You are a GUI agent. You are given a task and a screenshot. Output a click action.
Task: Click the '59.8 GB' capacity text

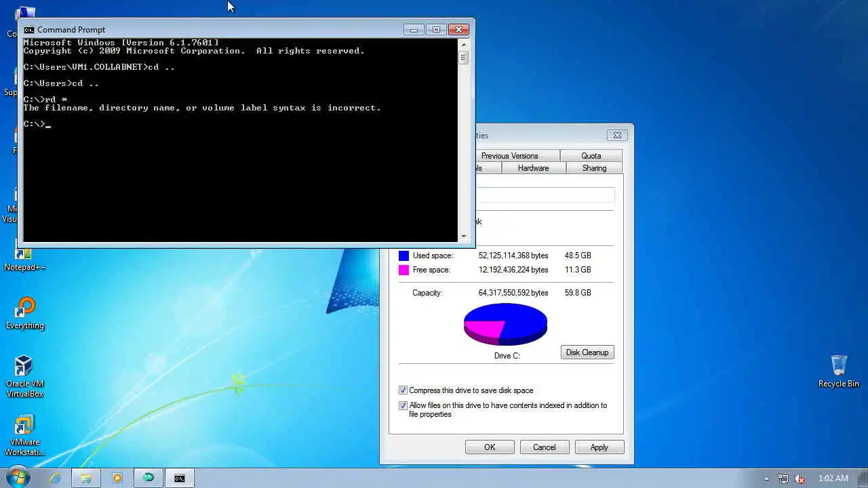(578, 293)
